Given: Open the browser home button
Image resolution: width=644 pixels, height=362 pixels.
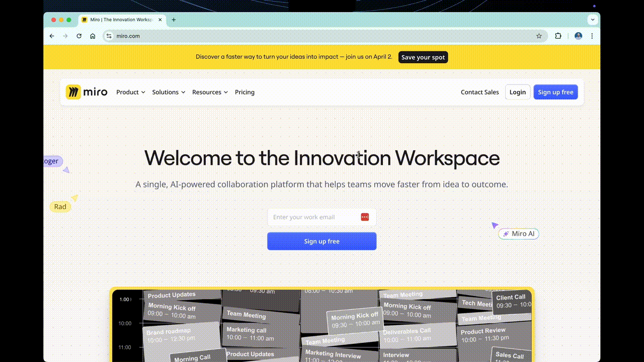Looking at the screenshot, I should [93, 36].
